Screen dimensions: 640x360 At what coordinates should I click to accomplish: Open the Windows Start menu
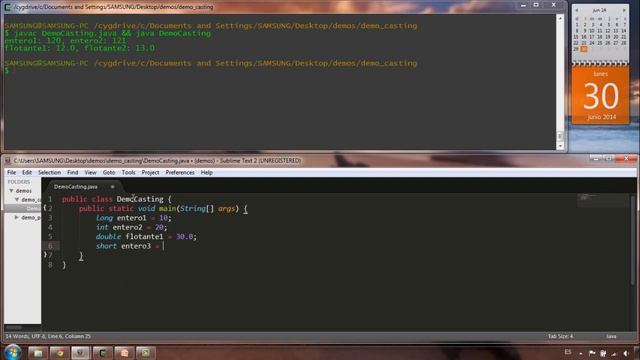click(13, 352)
